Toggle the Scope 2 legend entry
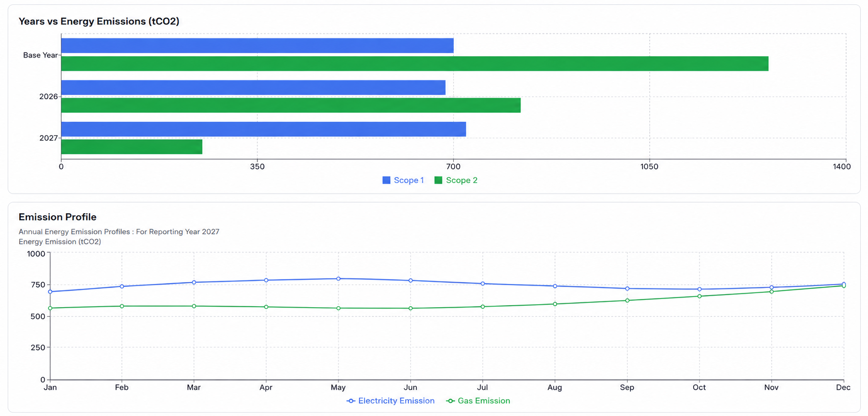 tap(456, 180)
